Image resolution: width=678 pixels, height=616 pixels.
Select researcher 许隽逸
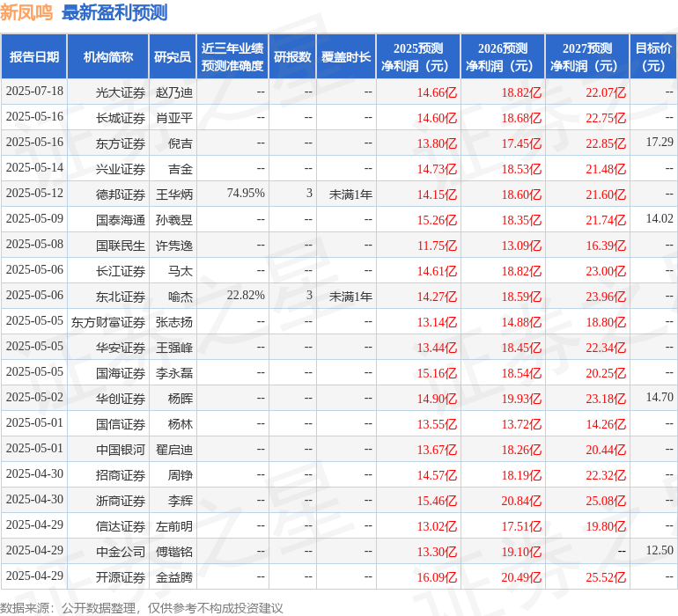(173, 246)
